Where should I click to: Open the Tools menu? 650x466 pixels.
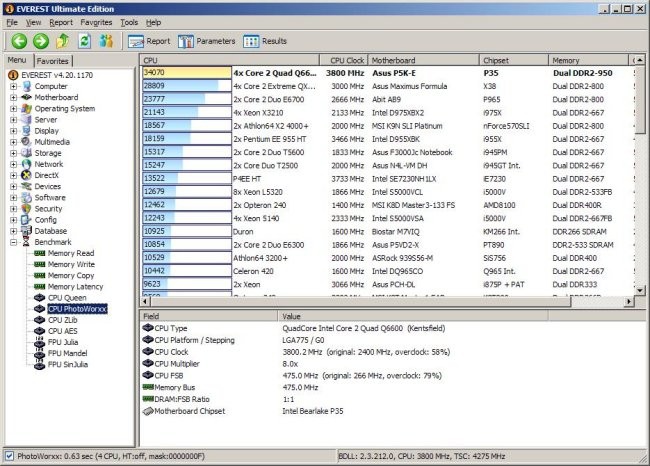129,22
